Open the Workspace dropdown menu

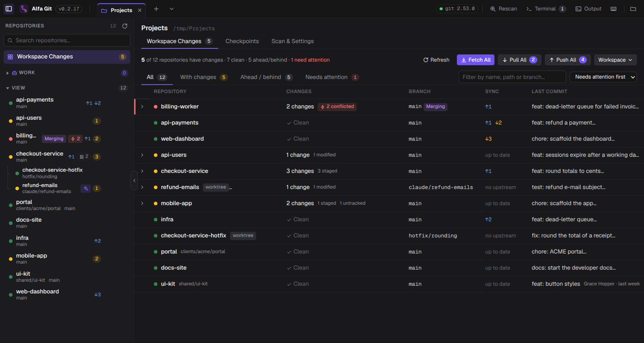coord(615,60)
